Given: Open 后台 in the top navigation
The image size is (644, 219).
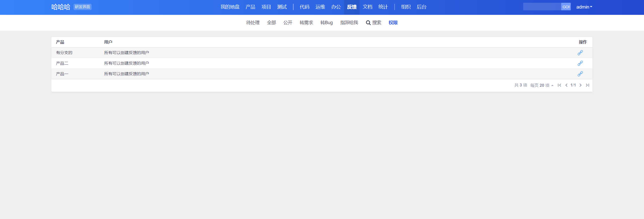Looking at the screenshot, I should [x=422, y=7].
